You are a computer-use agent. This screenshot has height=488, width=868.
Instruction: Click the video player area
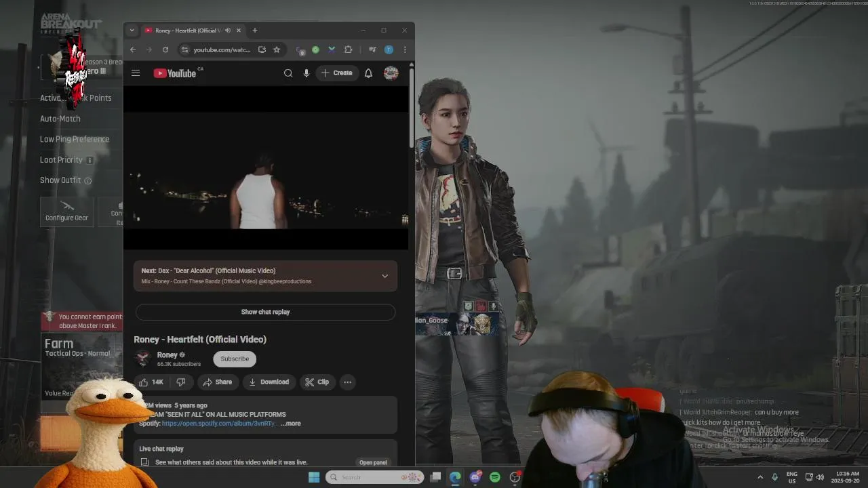[x=266, y=169]
